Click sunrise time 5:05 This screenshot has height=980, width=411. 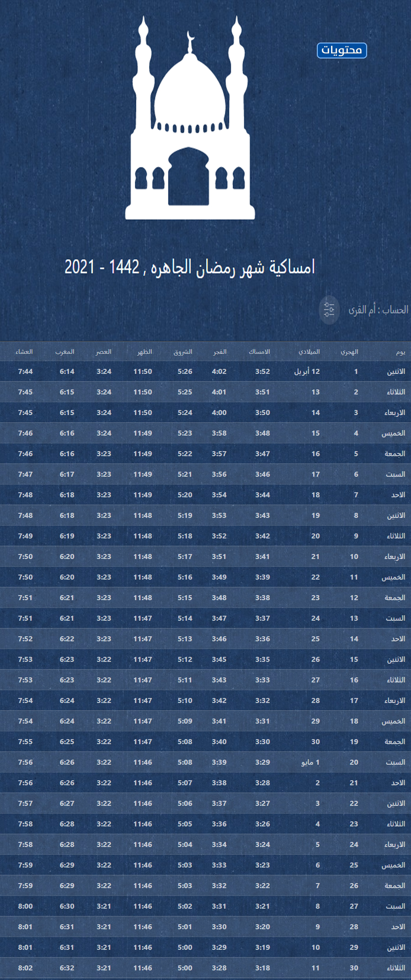coord(185,824)
